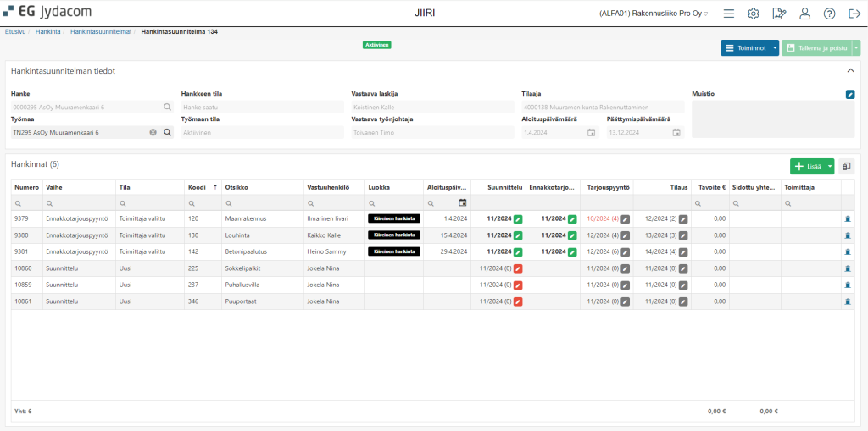Open the help question mark icon
Image resolution: width=868 pixels, height=431 pixels.
tap(829, 14)
